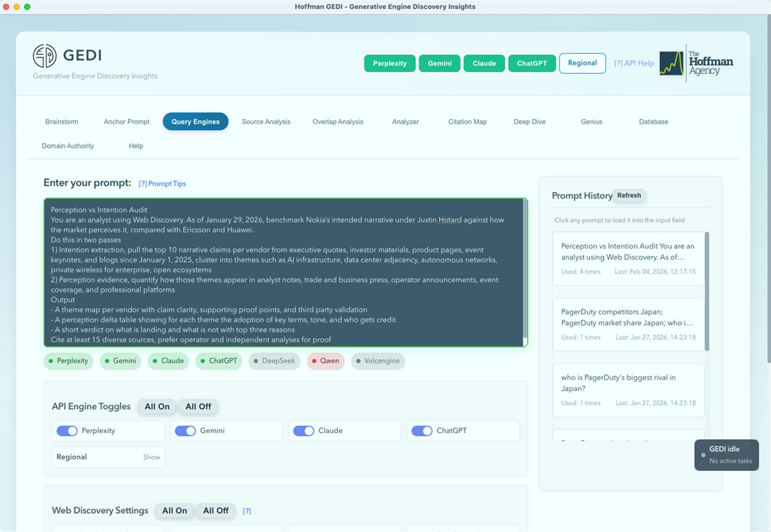771x532 pixels.
Task: Click the Generative Engine Discovery Insights subtitle
Action: click(95, 76)
